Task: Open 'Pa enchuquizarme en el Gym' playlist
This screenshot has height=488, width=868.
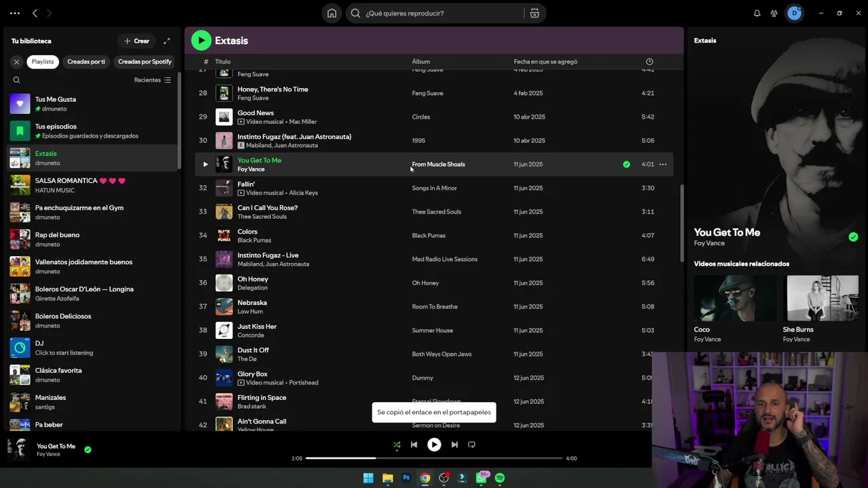Action: (x=92, y=212)
